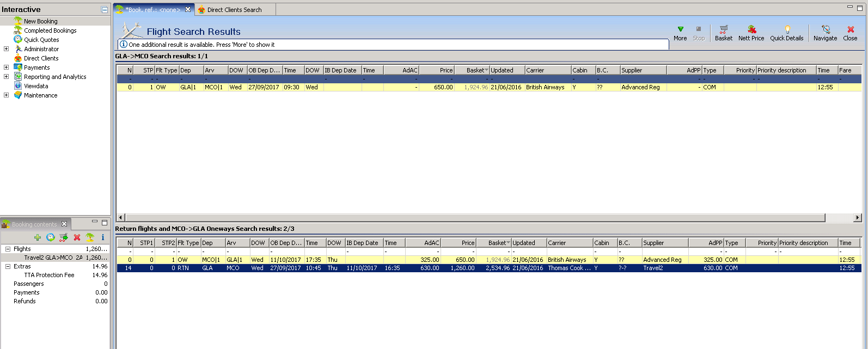Click the Maintenance icon
This screenshot has height=349, width=868.
(18, 95)
